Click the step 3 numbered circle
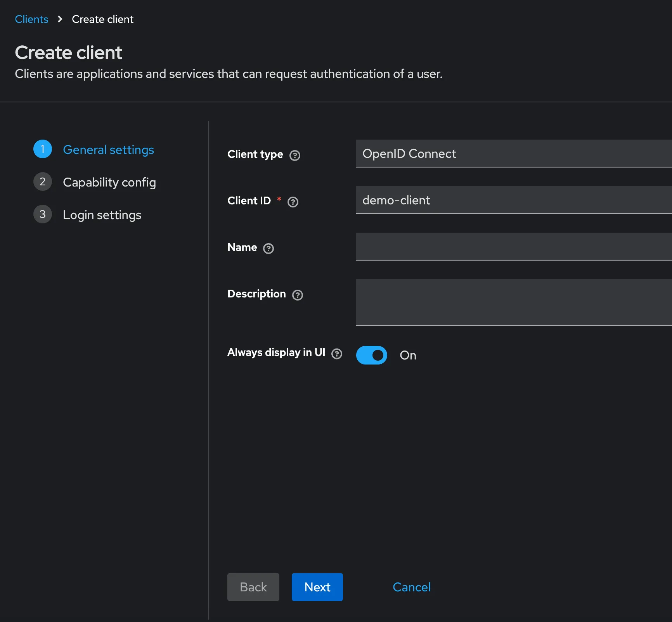 click(42, 214)
